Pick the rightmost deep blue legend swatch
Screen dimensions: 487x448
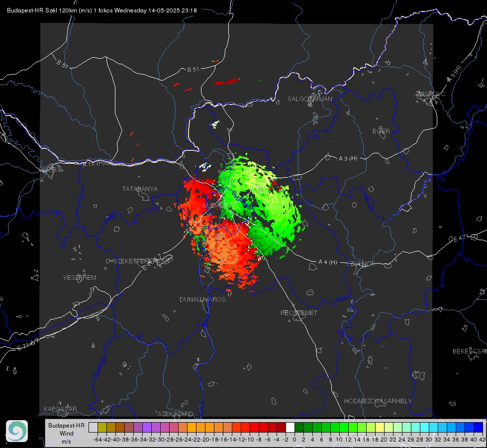point(479,428)
